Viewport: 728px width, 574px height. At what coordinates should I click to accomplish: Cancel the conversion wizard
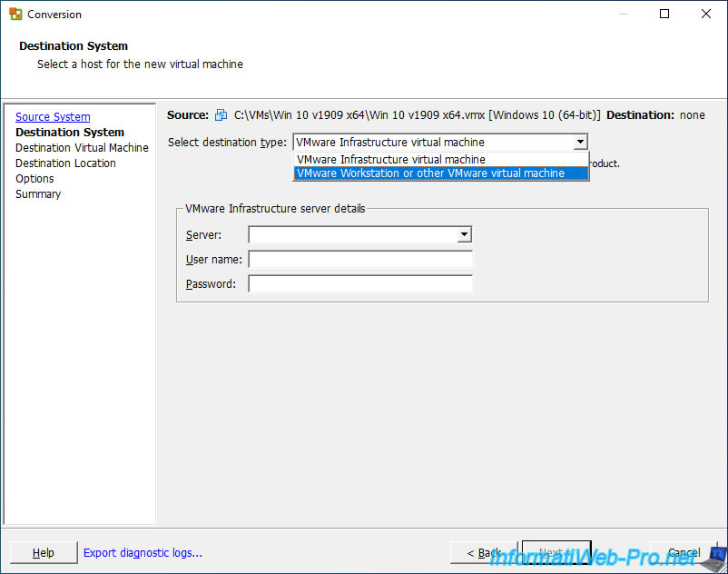point(684,552)
